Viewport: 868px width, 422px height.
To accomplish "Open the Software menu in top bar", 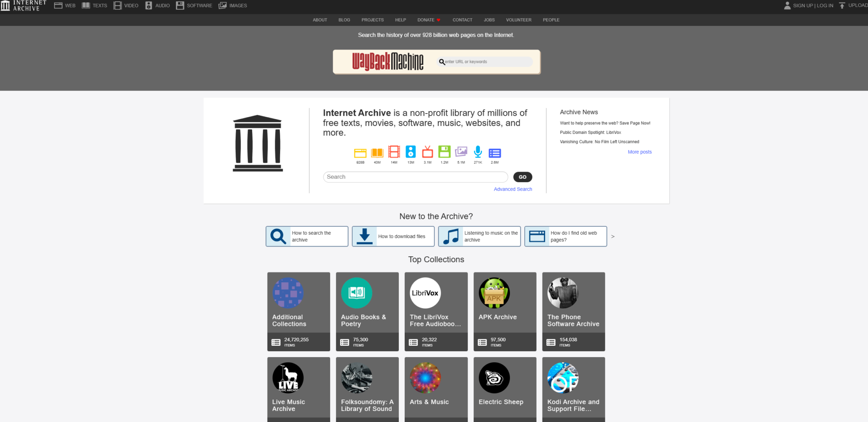I will click(x=194, y=6).
